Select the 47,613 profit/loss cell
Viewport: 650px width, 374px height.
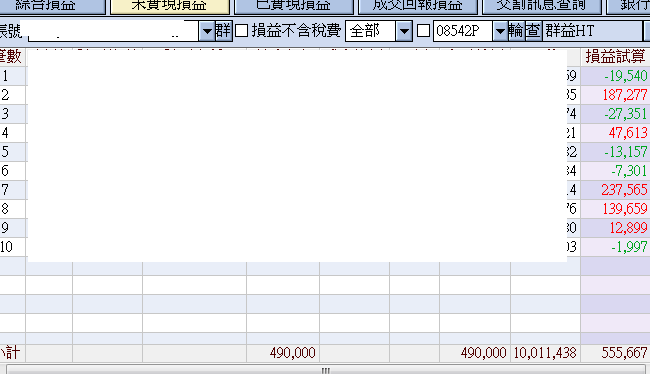pos(615,133)
